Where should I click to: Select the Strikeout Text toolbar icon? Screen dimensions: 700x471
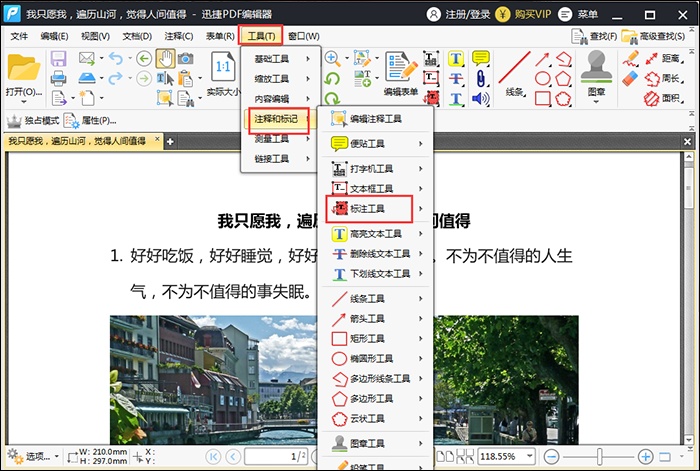click(x=456, y=79)
